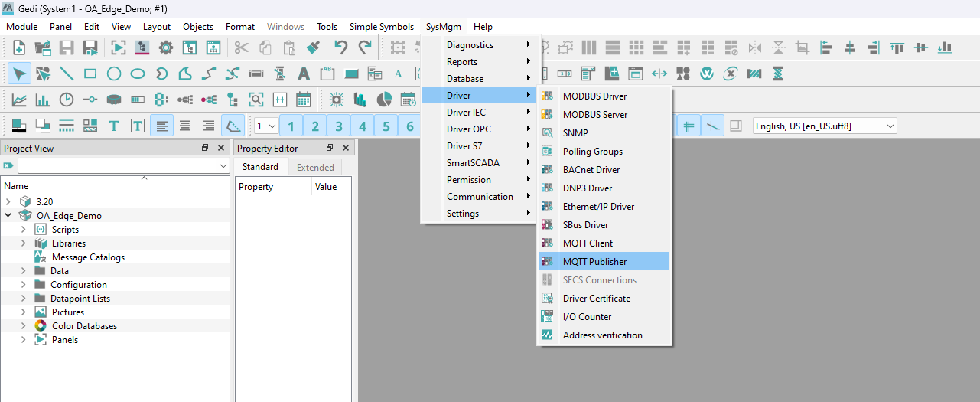Click the clock widget icon
The width and height of the screenshot is (980, 402).
[67, 100]
